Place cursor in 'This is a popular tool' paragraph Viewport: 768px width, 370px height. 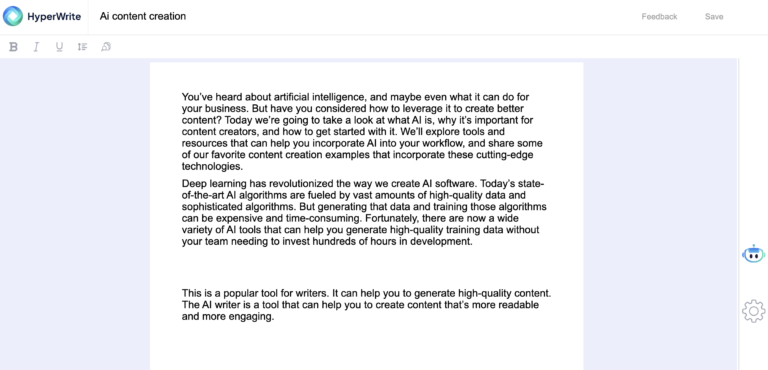point(367,305)
